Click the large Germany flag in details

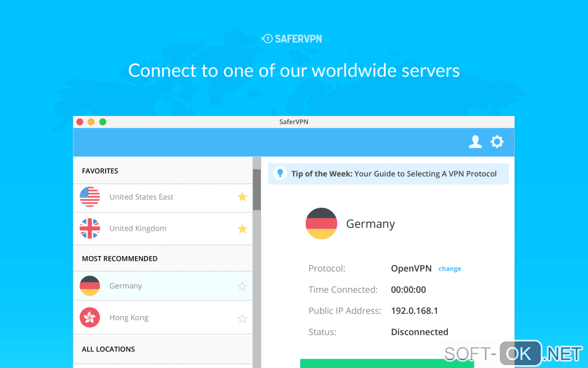point(321,224)
